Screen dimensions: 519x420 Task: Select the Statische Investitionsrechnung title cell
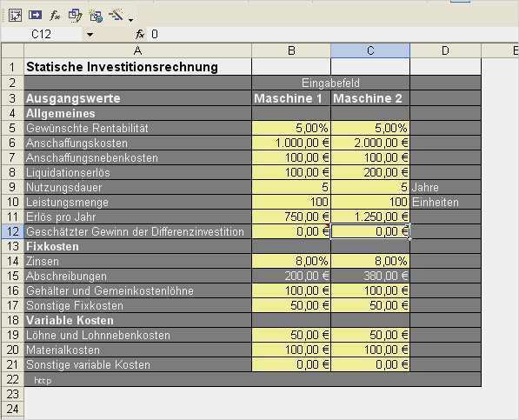137,67
